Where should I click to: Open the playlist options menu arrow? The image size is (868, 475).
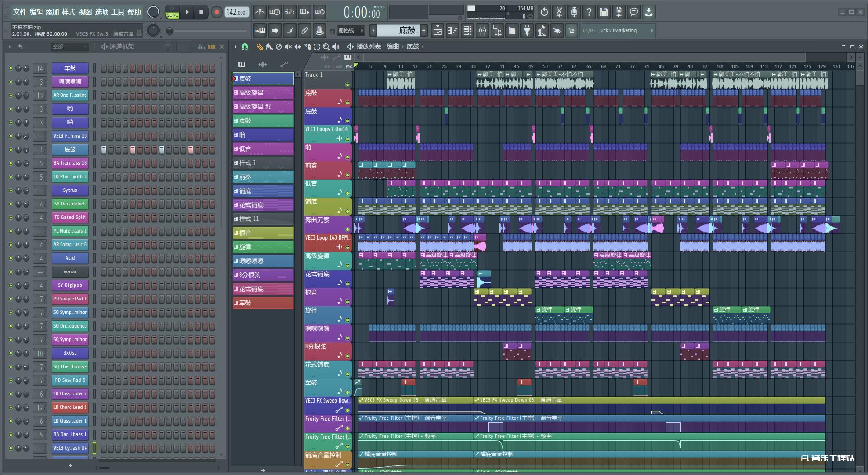click(x=235, y=47)
